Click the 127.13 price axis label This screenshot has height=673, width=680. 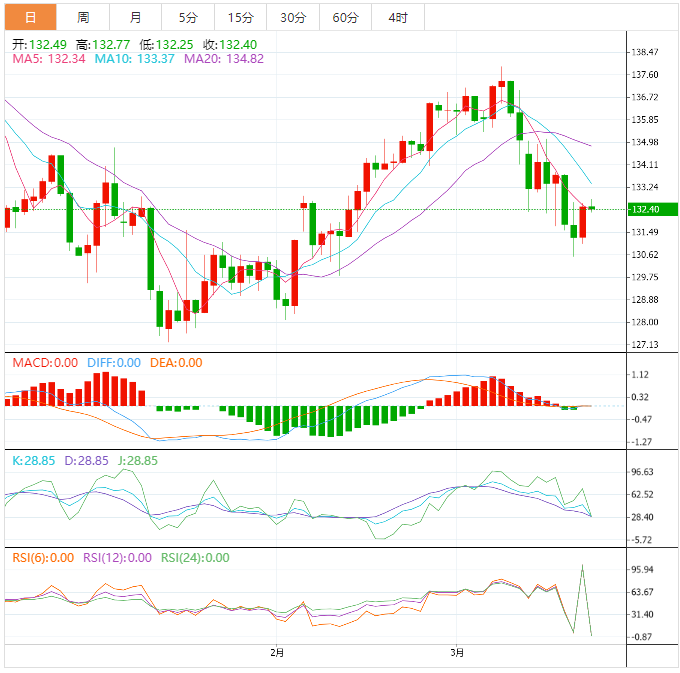pyautogui.click(x=645, y=344)
